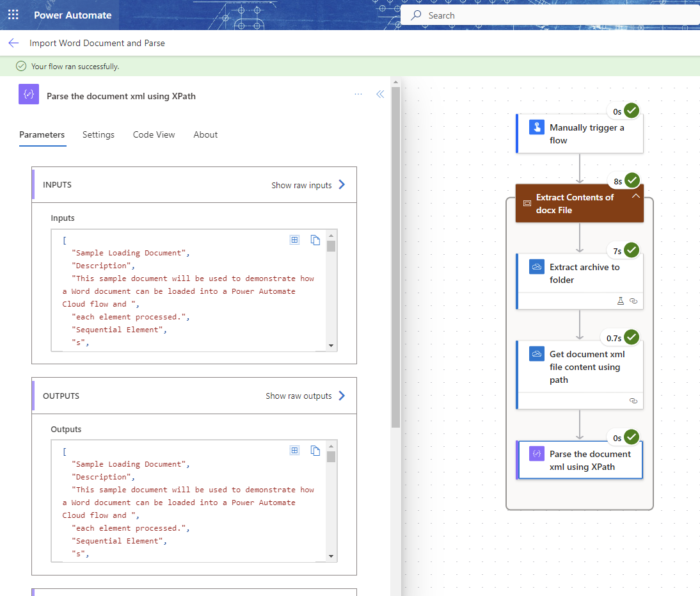The image size is (700, 596).
Task: Select Get document xml file content card
Action: click(x=580, y=375)
